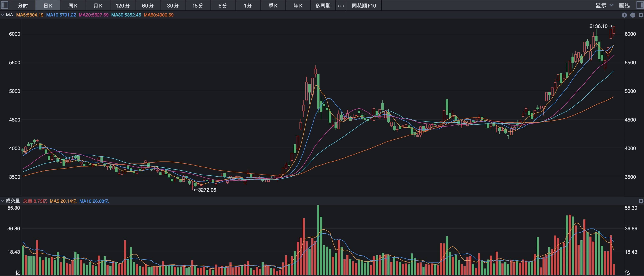Select 15分 period tab

(198, 5)
